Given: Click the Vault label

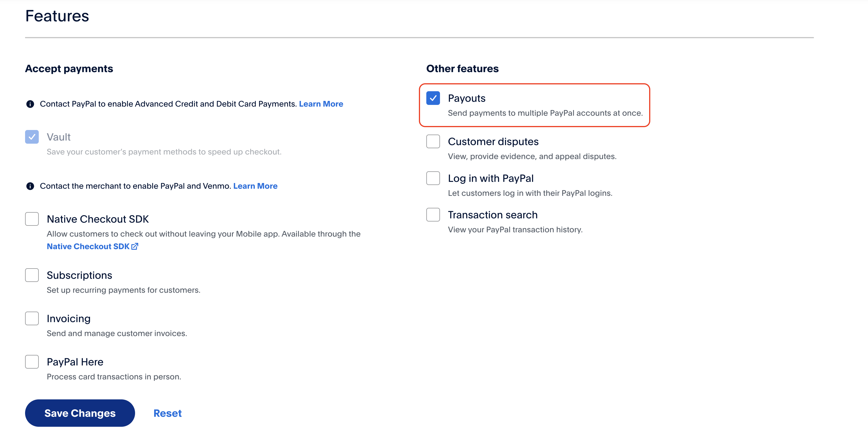Looking at the screenshot, I should 59,137.
